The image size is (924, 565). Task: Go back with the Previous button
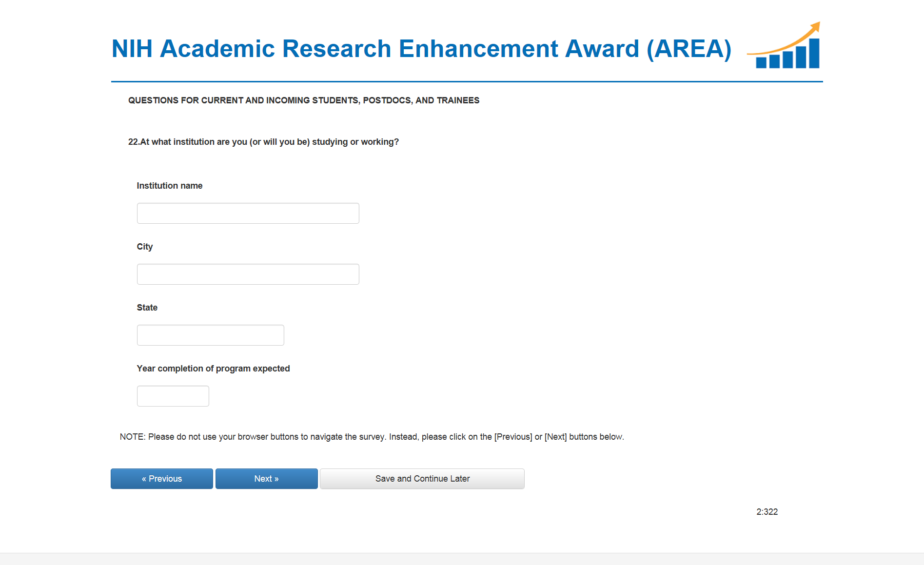(x=162, y=479)
